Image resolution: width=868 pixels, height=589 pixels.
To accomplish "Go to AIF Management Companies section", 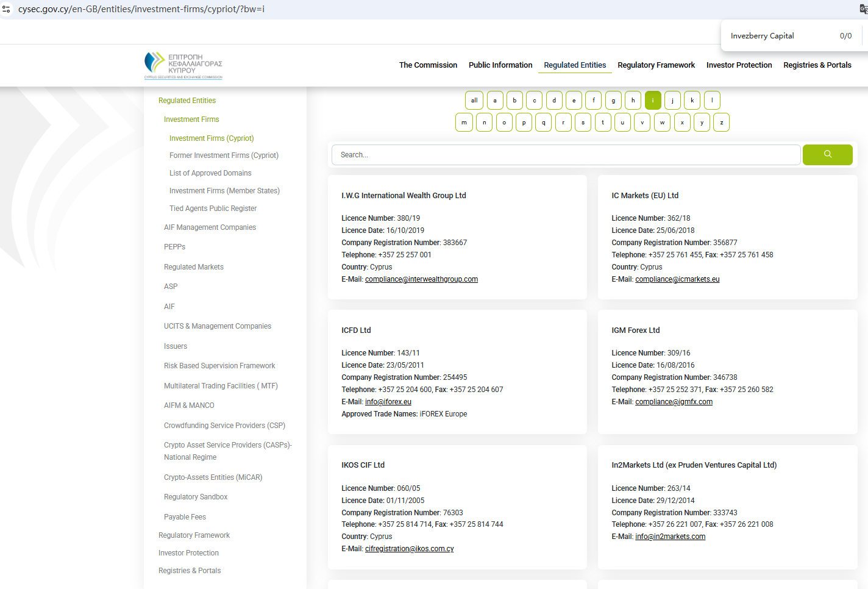I will (x=210, y=227).
